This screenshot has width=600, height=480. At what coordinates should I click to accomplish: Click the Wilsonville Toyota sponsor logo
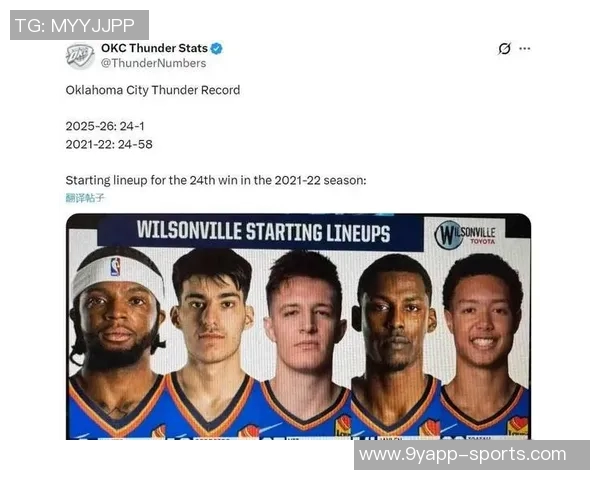pyautogui.click(x=465, y=234)
